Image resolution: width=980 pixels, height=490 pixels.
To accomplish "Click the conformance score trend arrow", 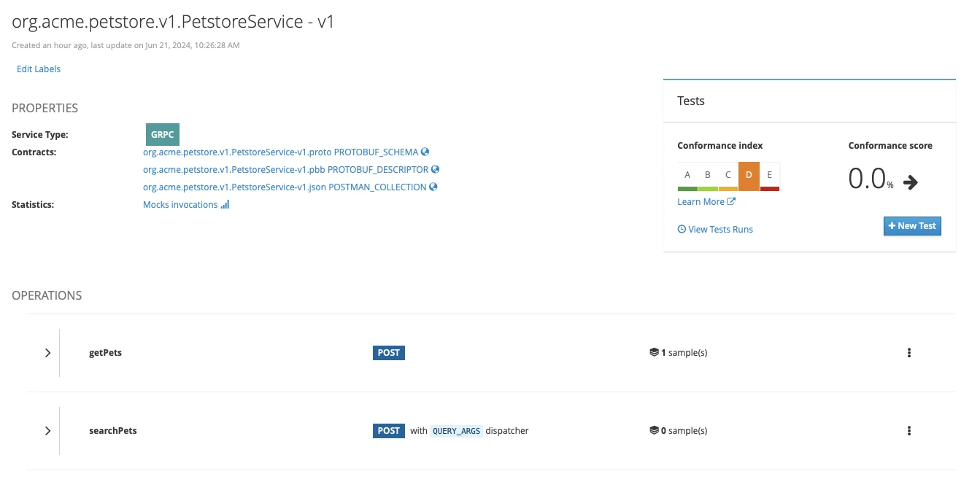I will coord(910,182).
